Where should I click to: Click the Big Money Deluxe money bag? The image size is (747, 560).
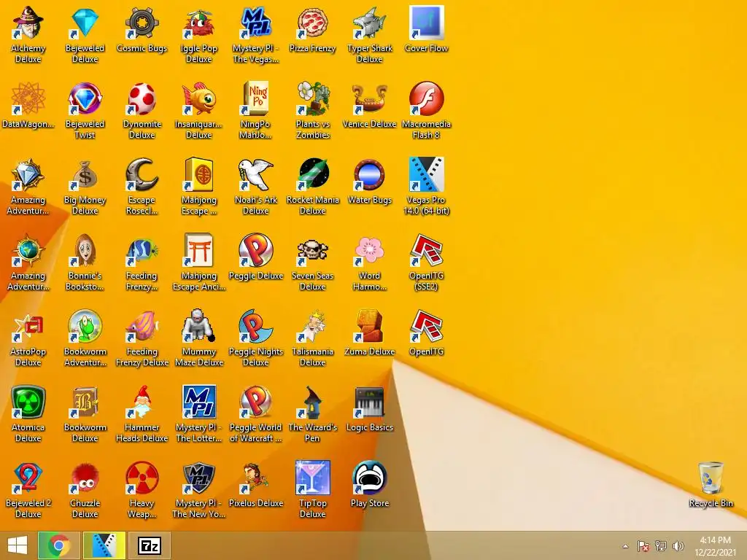(85, 174)
